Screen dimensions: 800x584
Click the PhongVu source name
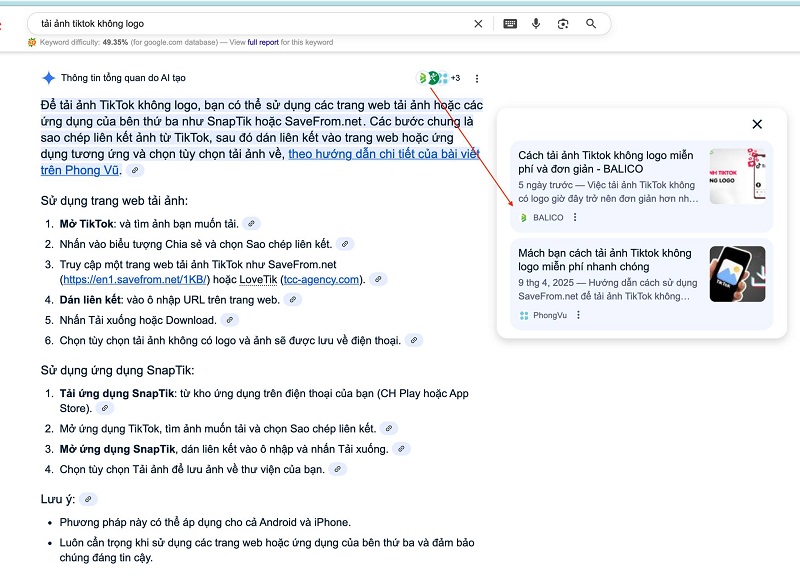[550, 315]
